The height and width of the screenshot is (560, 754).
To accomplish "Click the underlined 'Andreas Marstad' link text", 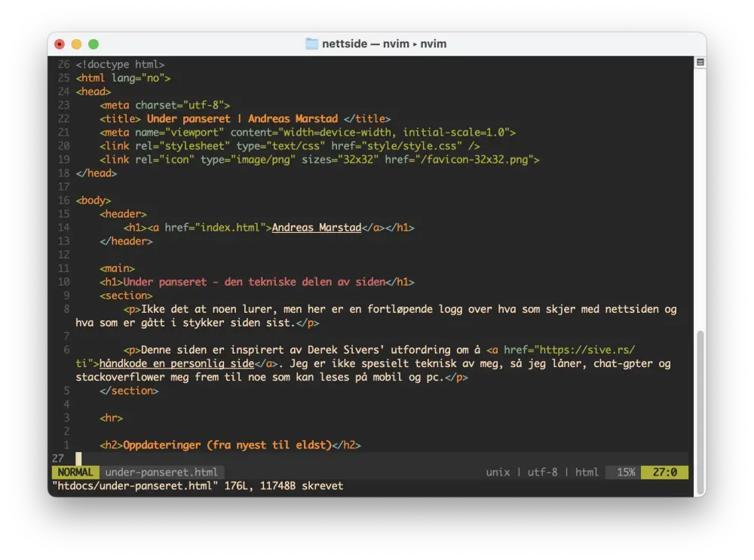I will [x=317, y=228].
